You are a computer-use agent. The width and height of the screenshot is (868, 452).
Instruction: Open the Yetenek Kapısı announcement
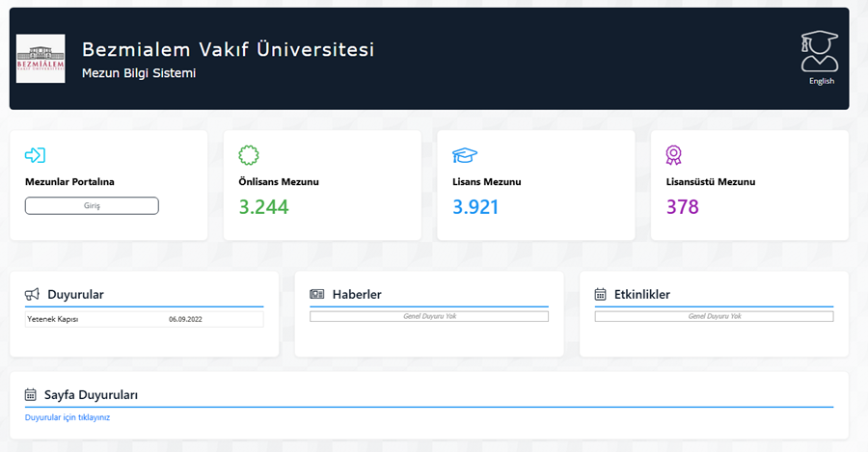coord(53,319)
